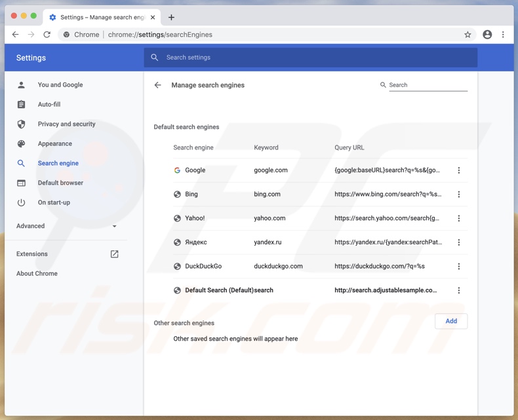
Task: Open more actions for Google search engine
Action: (458, 170)
